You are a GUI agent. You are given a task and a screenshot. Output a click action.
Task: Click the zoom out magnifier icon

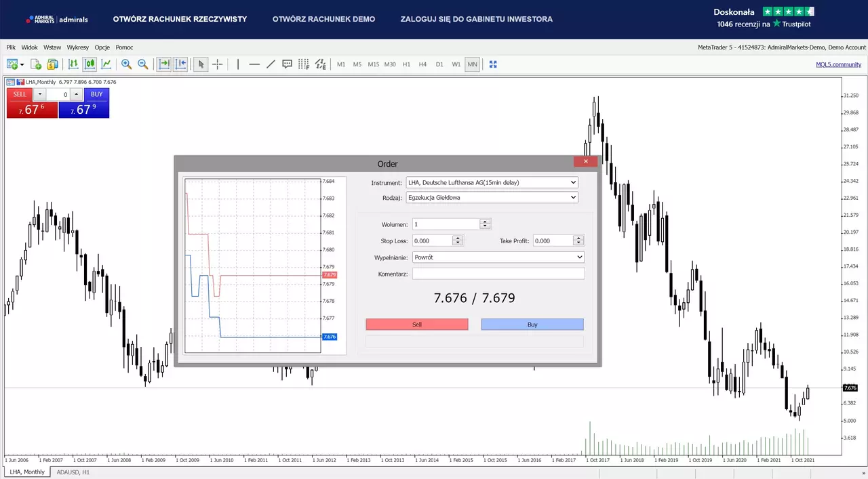(x=143, y=64)
